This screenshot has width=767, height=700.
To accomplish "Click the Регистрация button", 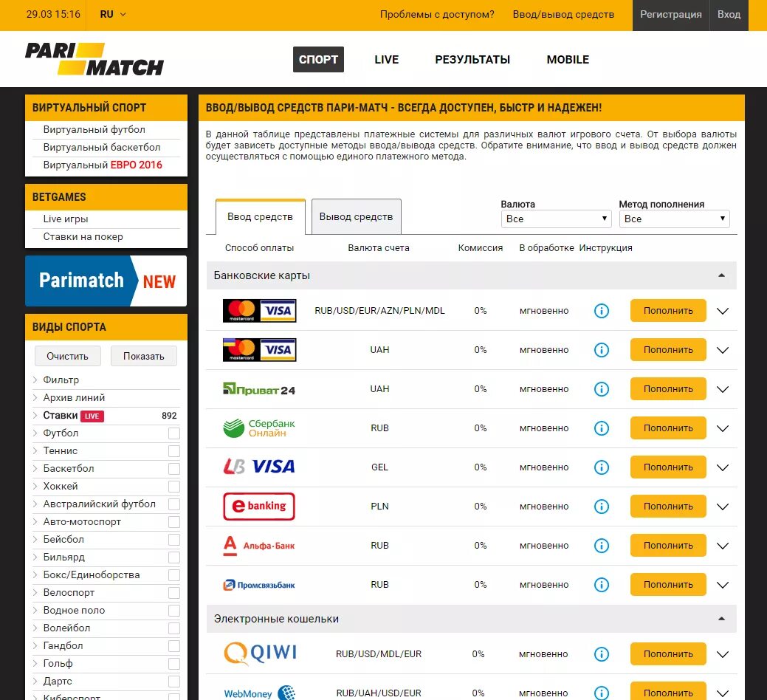I will click(x=671, y=15).
